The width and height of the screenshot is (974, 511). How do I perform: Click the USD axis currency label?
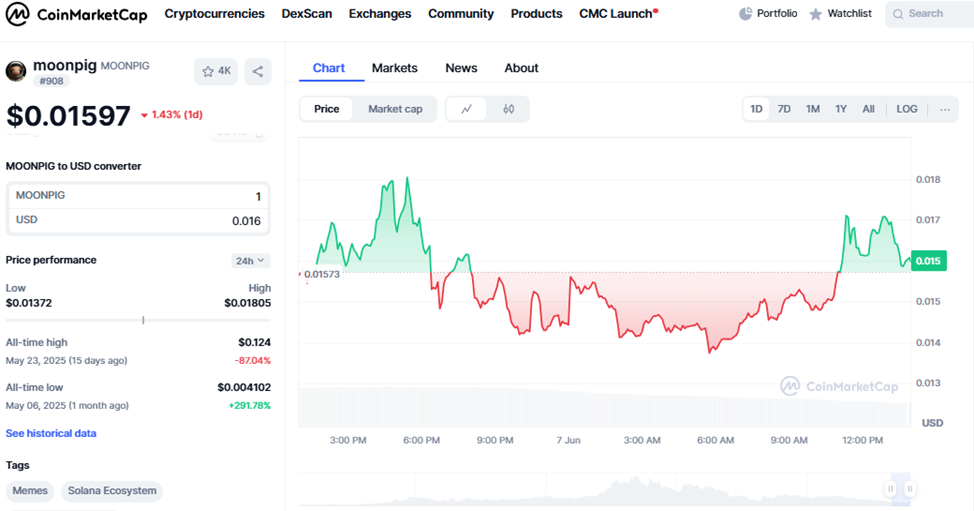932,423
